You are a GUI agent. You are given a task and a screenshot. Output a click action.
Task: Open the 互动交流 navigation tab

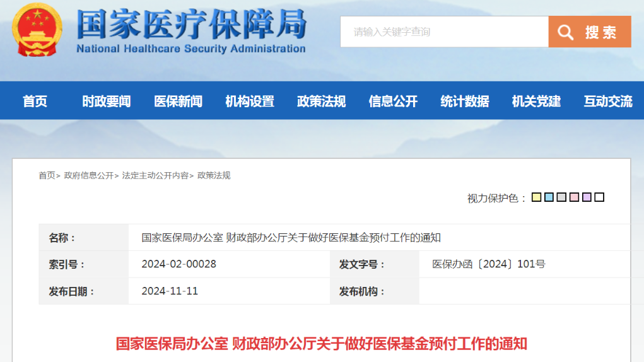pos(608,101)
